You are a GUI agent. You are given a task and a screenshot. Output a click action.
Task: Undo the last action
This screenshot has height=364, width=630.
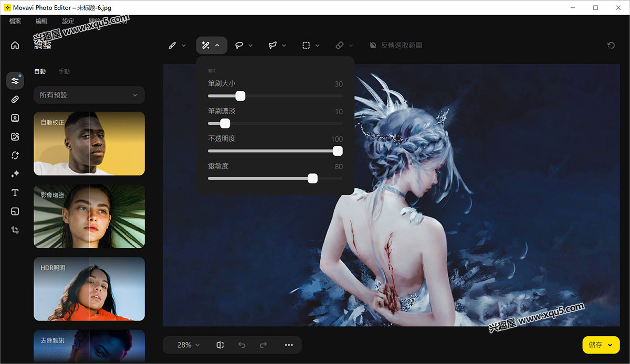point(242,345)
